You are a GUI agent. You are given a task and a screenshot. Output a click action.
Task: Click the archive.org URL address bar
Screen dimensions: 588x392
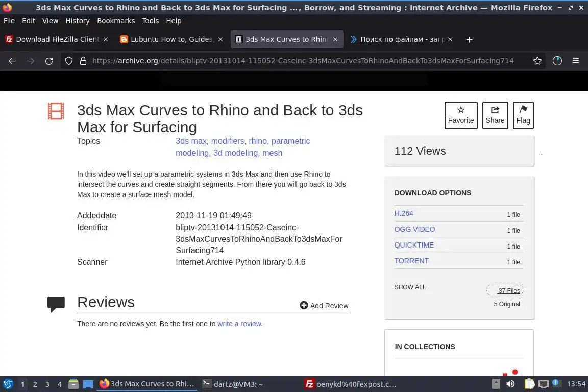[303, 61]
